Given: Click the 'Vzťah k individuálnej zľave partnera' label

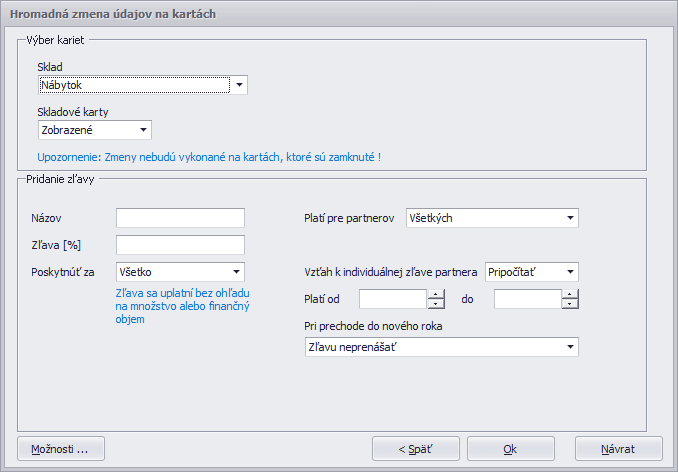Looking at the screenshot, I should point(390,272).
